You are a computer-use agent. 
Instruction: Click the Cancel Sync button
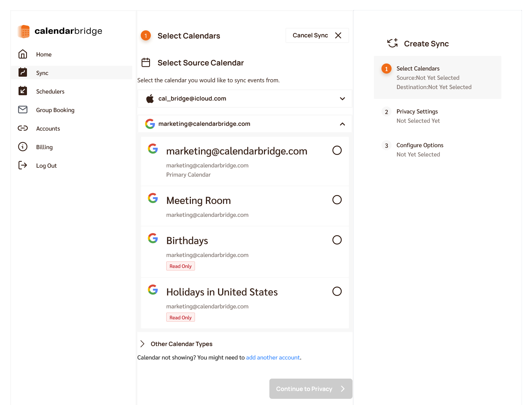317,35
